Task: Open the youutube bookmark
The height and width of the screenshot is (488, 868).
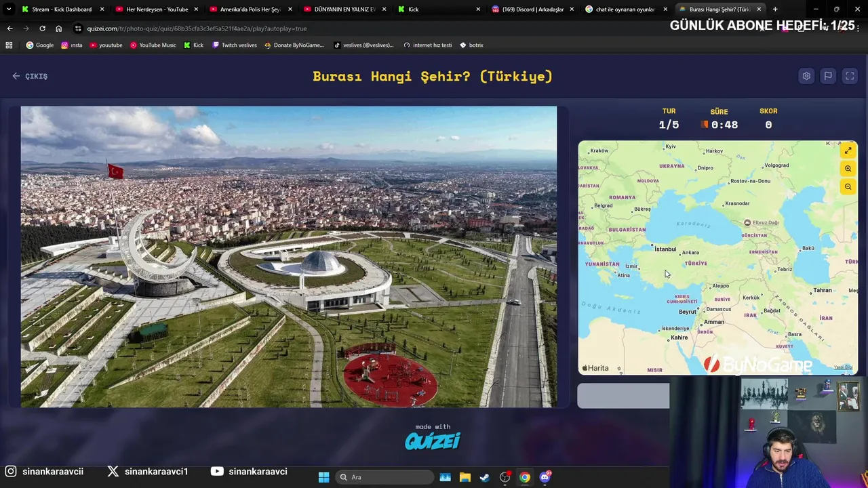Action: point(106,45)
